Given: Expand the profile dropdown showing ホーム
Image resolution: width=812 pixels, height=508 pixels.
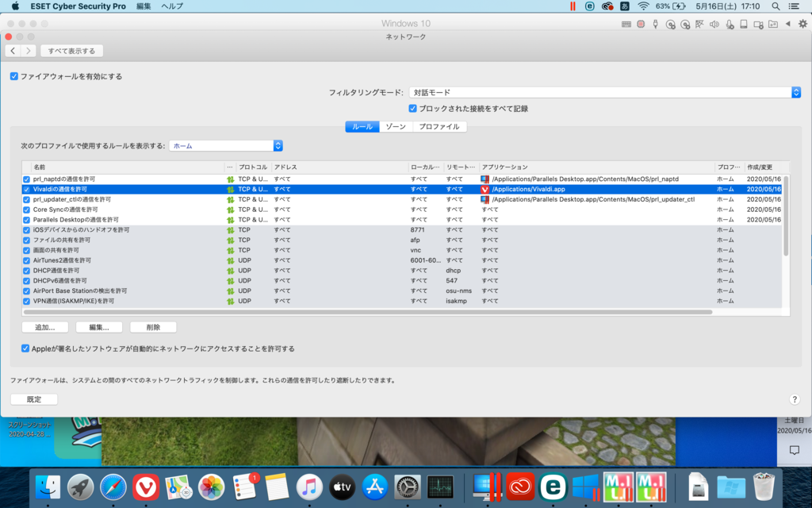Looking at the screenshot, I should tap(226, 146).
